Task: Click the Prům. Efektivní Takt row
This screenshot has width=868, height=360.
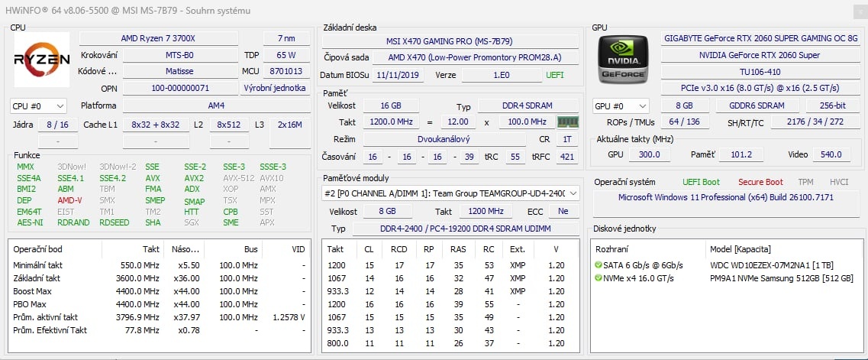Action: pyautogui.click(x=160, y=330)
